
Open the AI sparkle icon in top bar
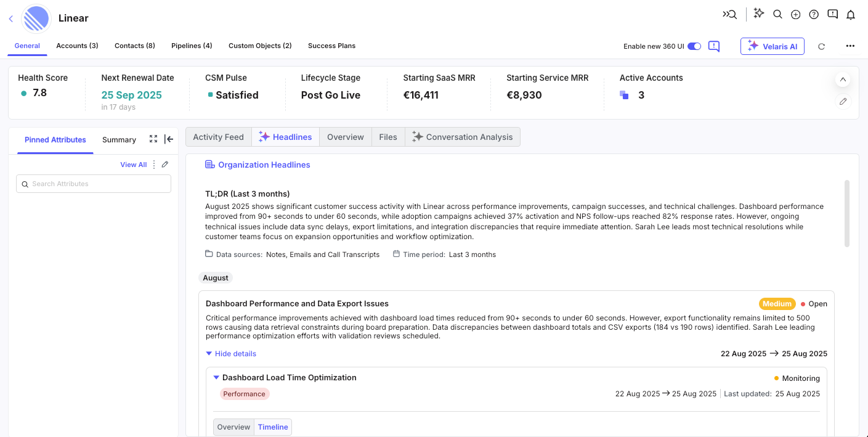pyautogui.click(x=759, y=14)
